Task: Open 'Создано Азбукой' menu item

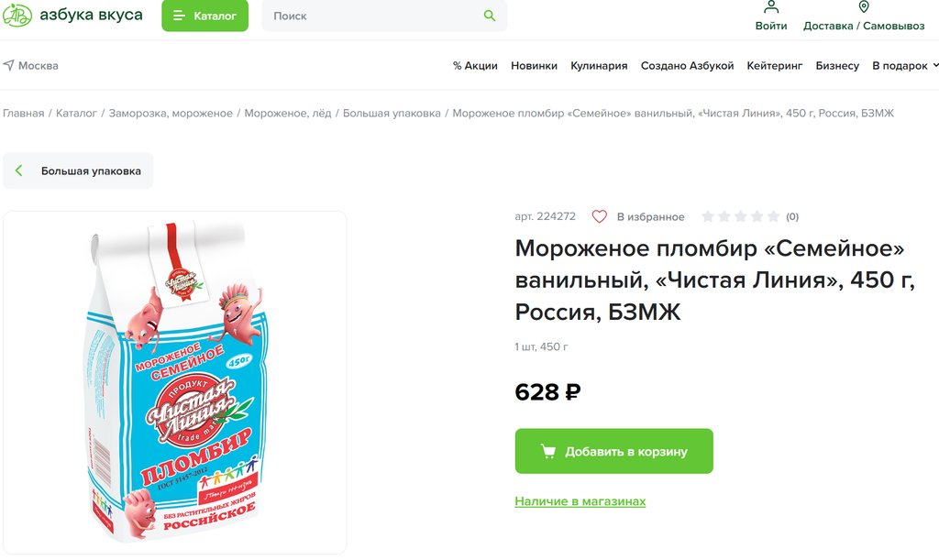Action: tap(687, 66)
